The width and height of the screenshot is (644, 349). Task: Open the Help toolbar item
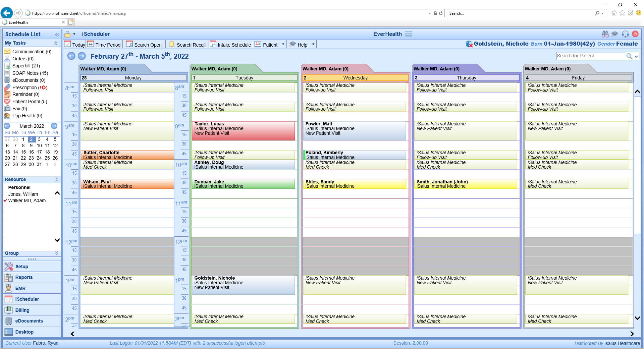coord(299,45)
